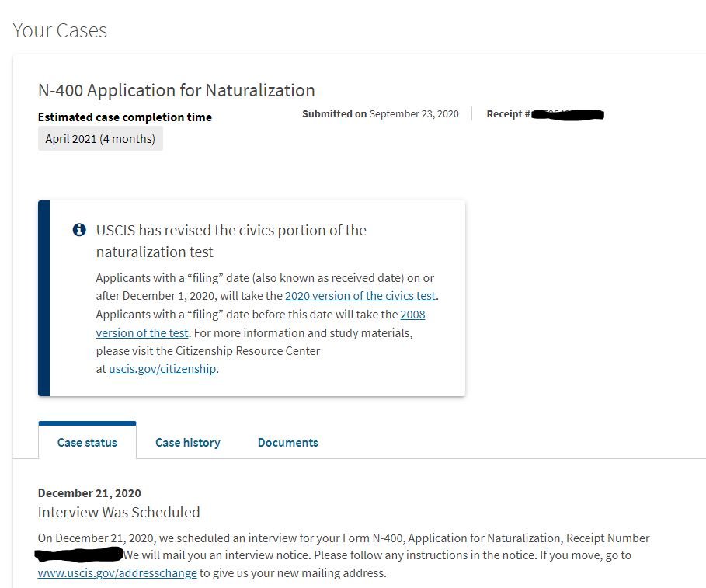This screenshot has width=706, height=588.
Task: Open the 2020 version of the civics test link
Action: 360,296
